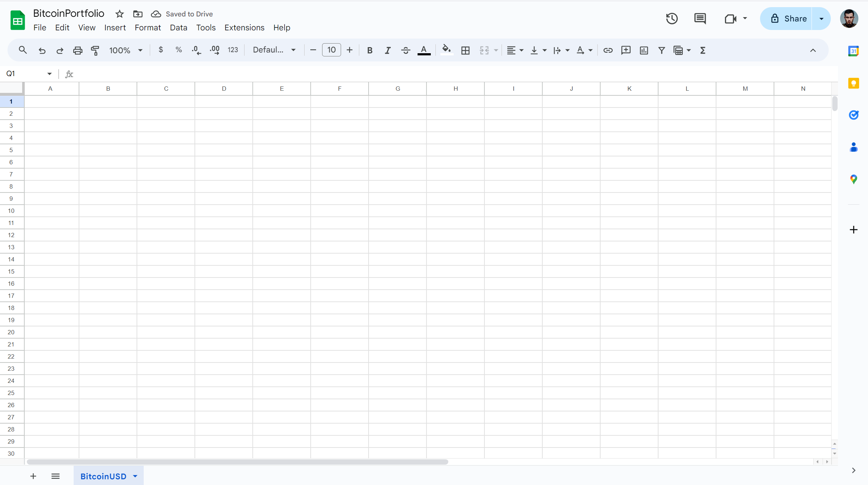
Task: Click the bold formatting icon
Action: (370, 49)
